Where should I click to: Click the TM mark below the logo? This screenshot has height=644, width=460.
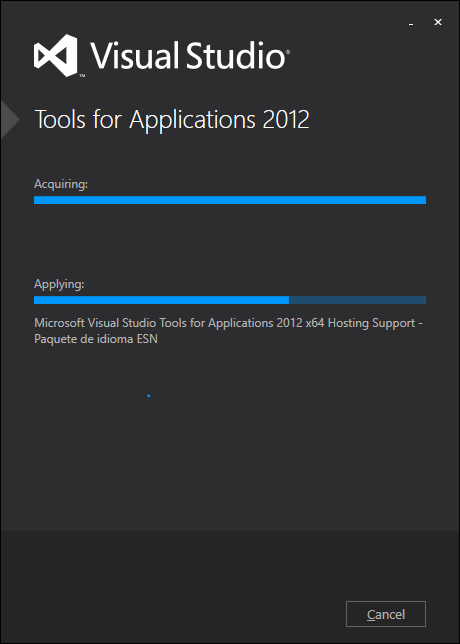82,76
